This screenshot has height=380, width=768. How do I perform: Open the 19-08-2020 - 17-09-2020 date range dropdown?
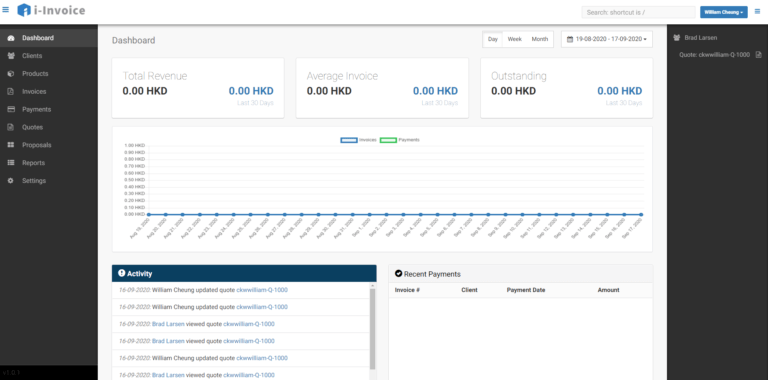pyautogui.click(x=606, y=39)
